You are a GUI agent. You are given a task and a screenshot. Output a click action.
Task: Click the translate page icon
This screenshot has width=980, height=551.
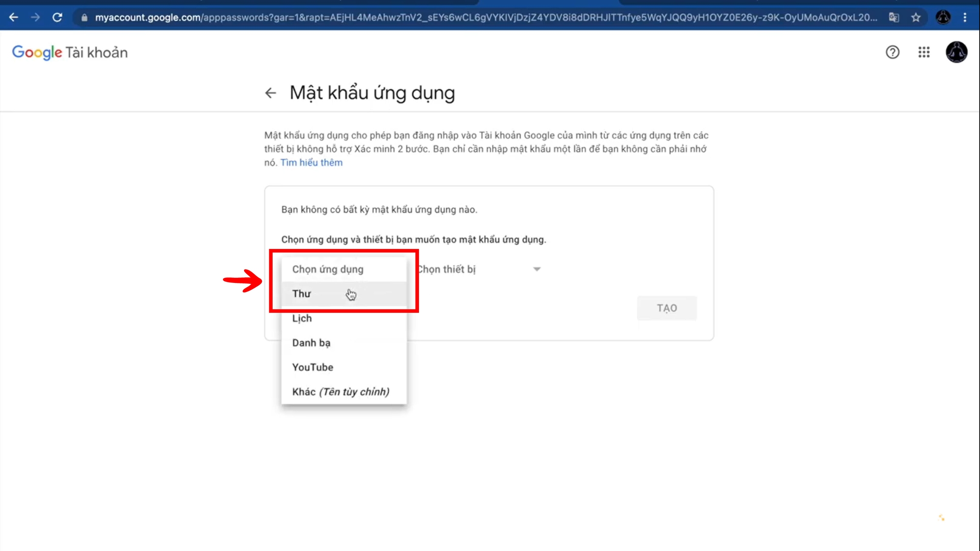pos(894,17)
